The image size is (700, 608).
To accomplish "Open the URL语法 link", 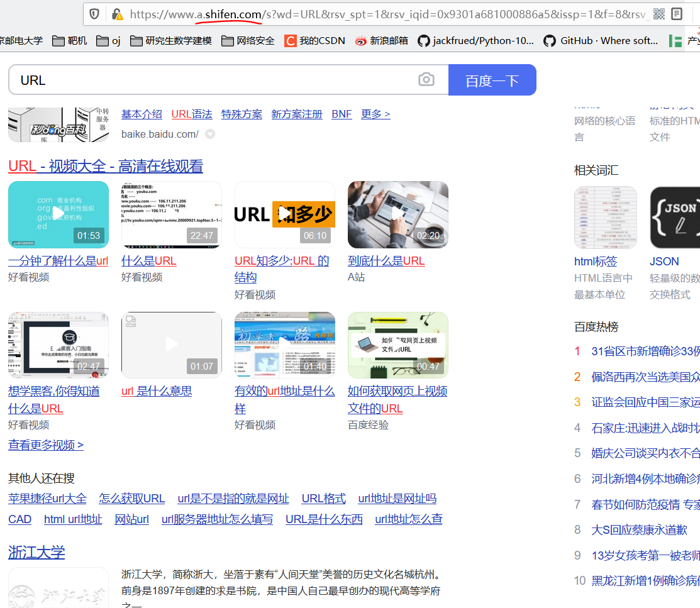I will click(192, 114).
